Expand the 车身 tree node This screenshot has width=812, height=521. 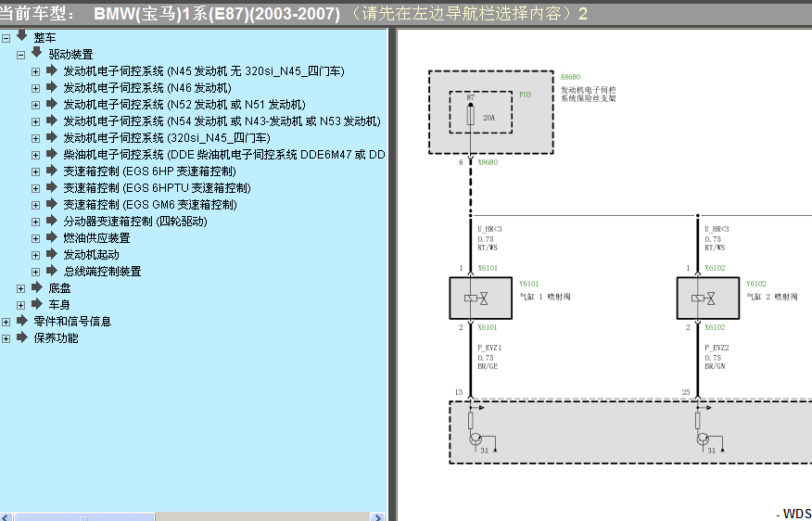pos(20,306)
